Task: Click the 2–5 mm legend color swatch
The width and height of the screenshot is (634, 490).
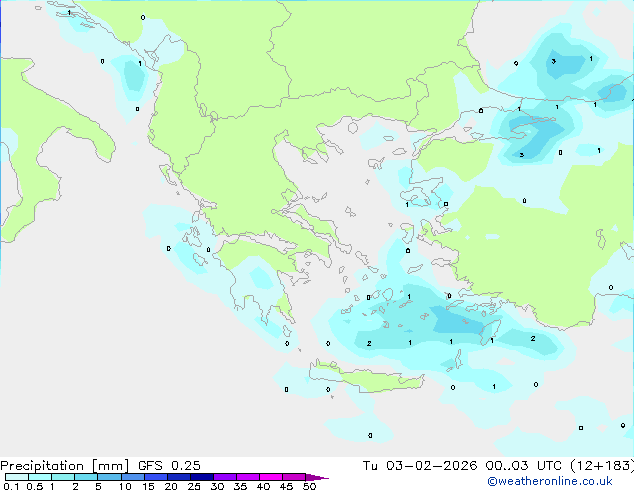Action: pos(86,477)
